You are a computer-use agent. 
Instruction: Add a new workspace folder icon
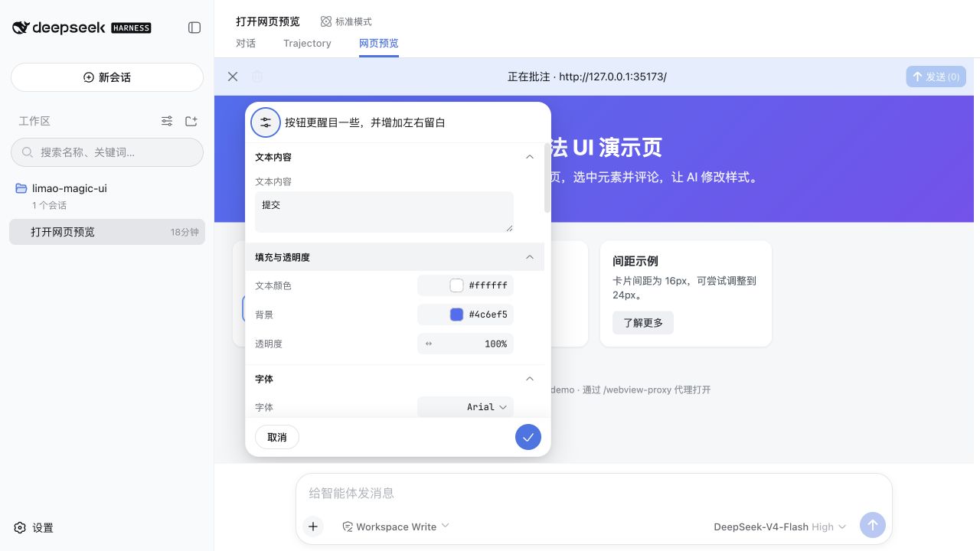click(x=191, y=121)
